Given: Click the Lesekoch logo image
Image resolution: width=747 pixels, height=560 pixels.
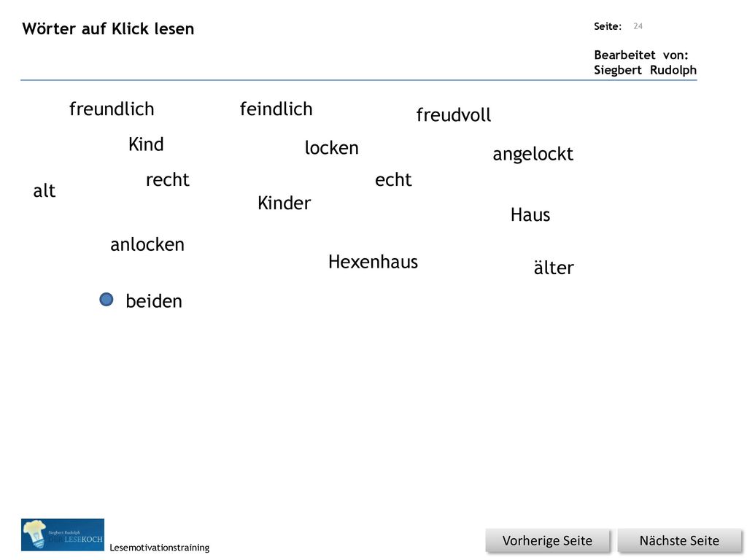Looking at the screenshot, I should (x=63, y=534).
